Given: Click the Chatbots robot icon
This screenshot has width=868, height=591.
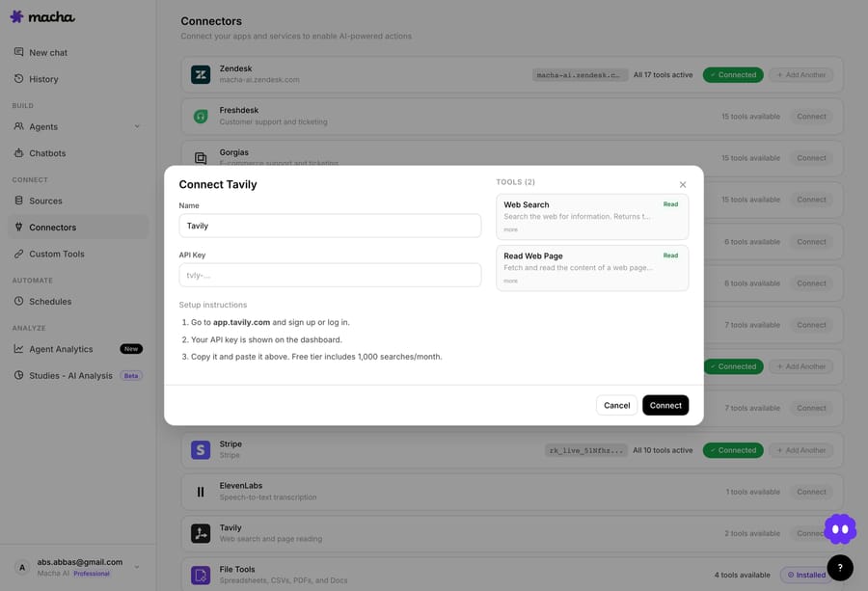Looking at the screenshot, I should pos(19,152).
